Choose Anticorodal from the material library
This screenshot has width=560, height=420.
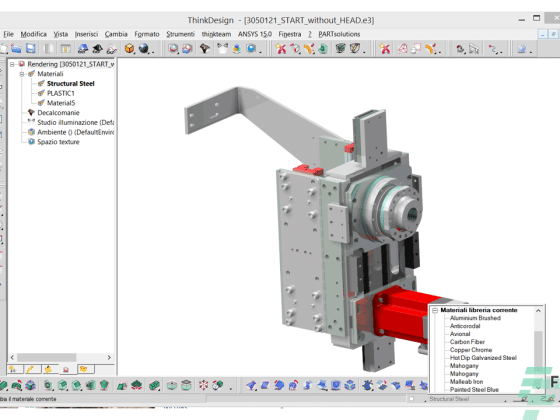point(465,326)
